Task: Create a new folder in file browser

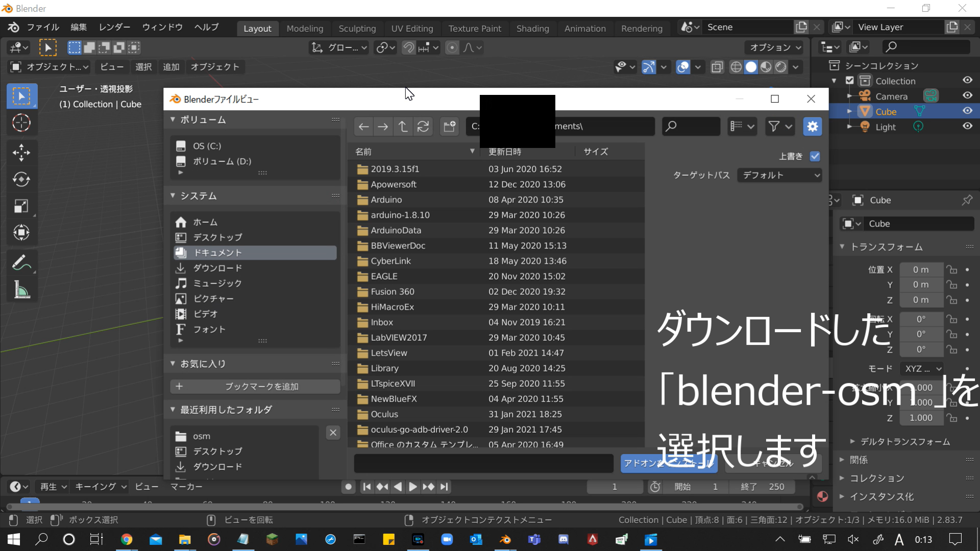Action: tap(449, 127)
